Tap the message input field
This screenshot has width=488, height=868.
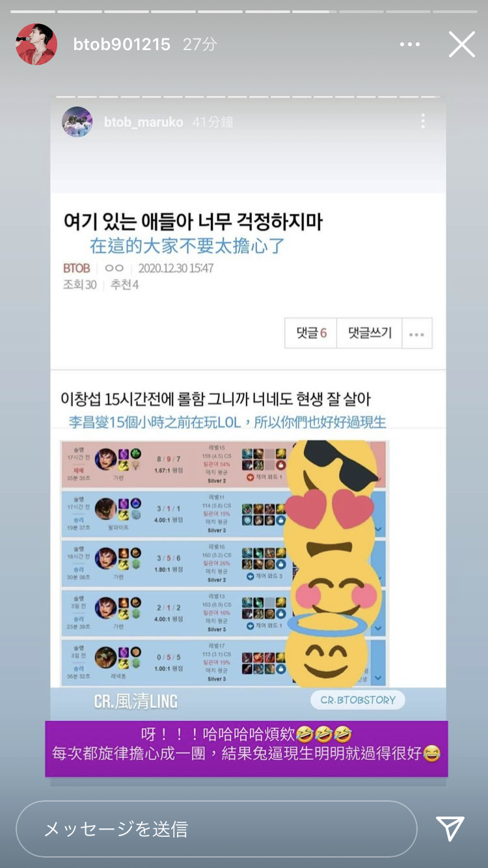(216, 829)
